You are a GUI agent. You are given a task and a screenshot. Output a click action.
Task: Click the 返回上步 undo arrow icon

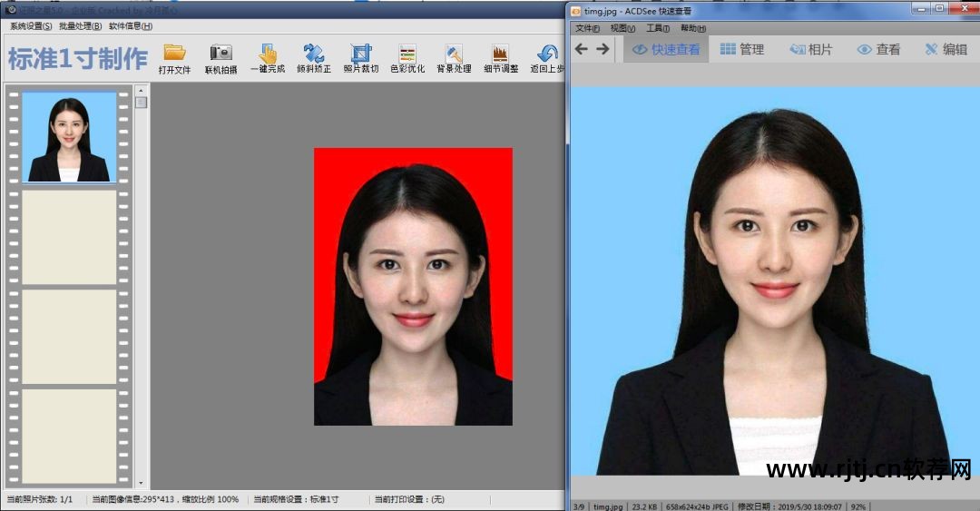(547, 54)
